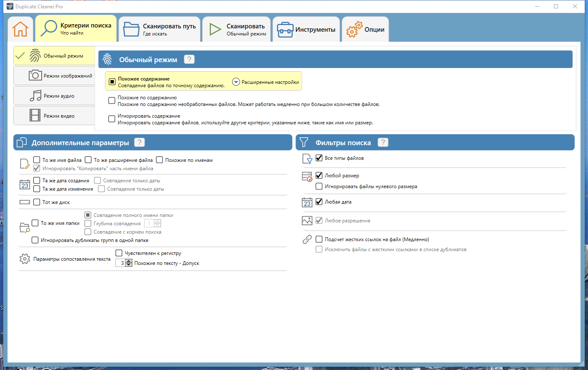Click the file filter icon by Все типы файлов
This screenshot has width=588, height=370.
(307, 159)
